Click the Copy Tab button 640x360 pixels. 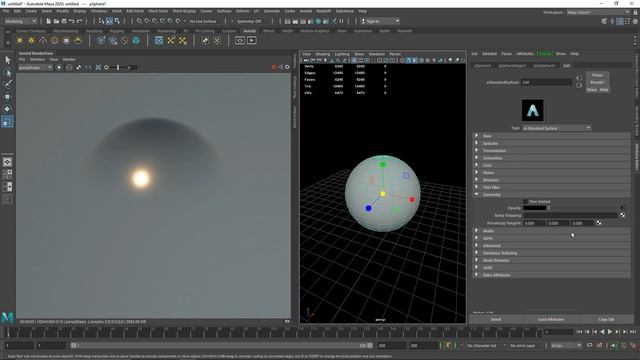606,319
